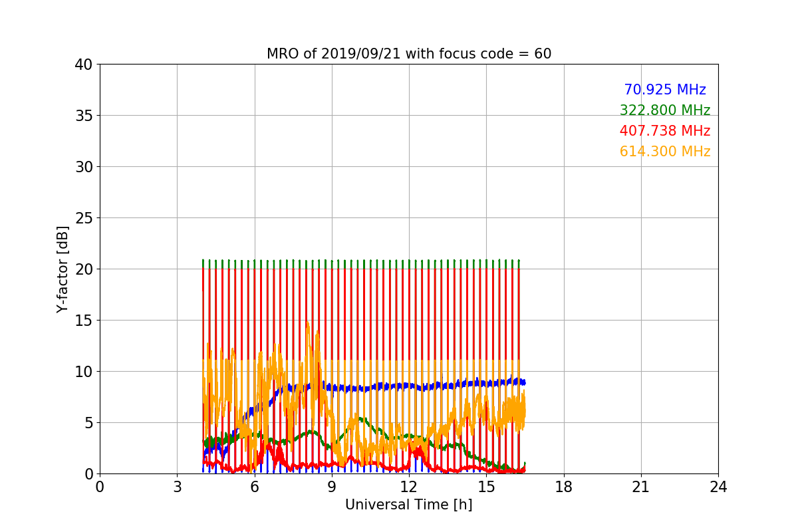Click the Universal Time [h] axis label
The width and height of the screenshot is (798, 532).
click(x=409, y=505)
